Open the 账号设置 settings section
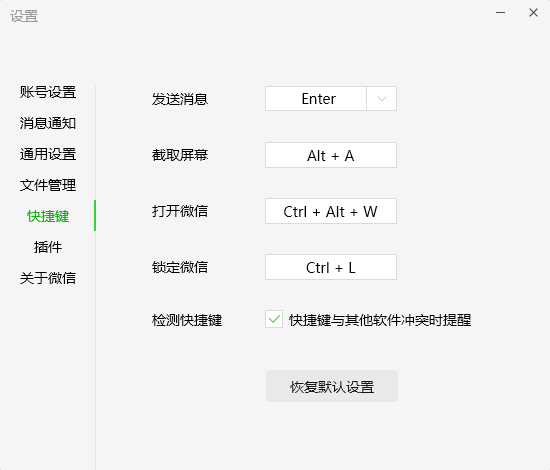Viewport: 550px width, 470px height. coord(48,92)
